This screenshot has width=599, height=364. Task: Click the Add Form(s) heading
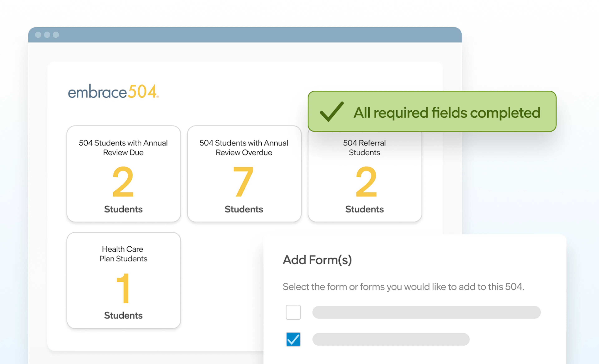(x=317, y=260)
